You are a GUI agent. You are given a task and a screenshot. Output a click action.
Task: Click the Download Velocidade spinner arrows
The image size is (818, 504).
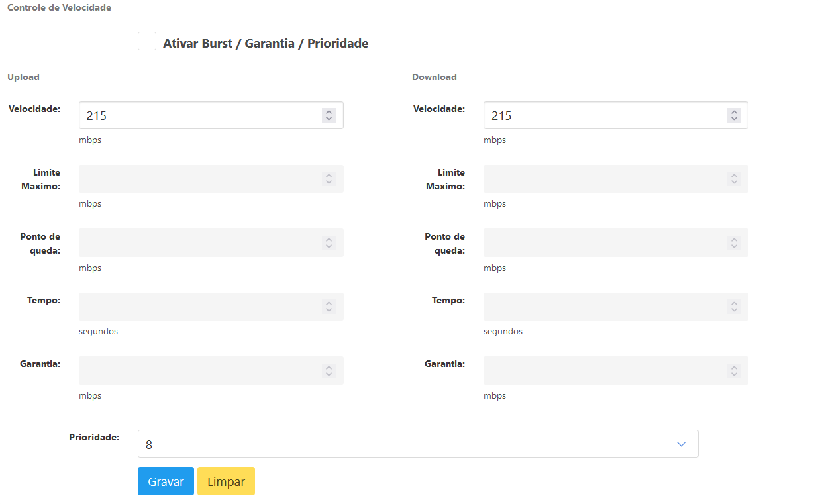(x=733, y=115)
